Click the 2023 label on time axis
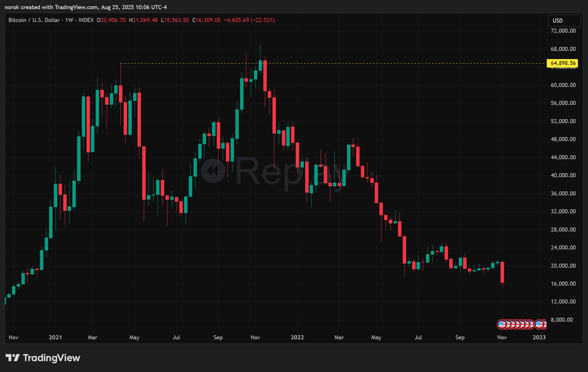 click(539, 337)
